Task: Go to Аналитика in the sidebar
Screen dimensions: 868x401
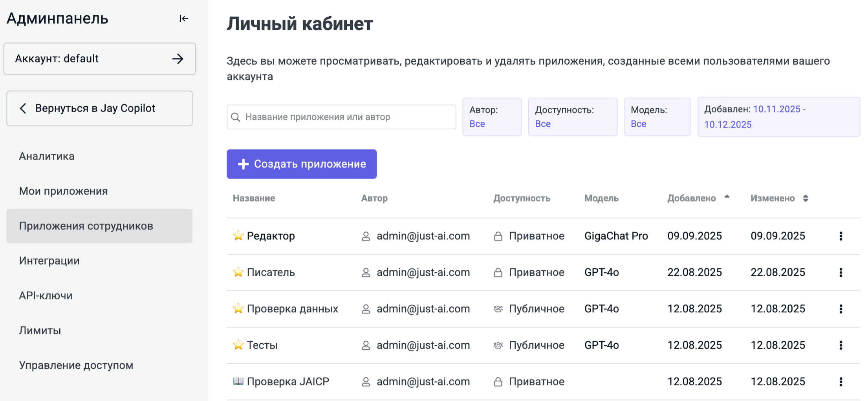Action: click(x=47, y=156)
